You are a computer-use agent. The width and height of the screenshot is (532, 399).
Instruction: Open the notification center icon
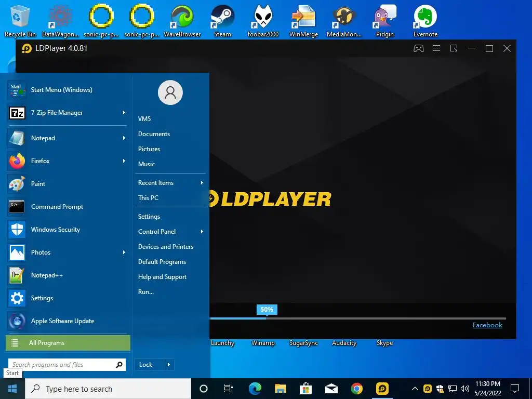click(x=515, y=389)
